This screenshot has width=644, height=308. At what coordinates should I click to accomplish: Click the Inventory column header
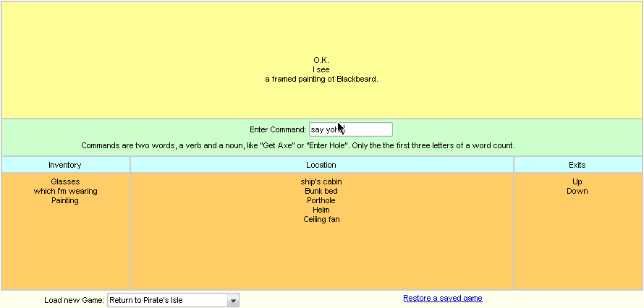tap(65, 165)
